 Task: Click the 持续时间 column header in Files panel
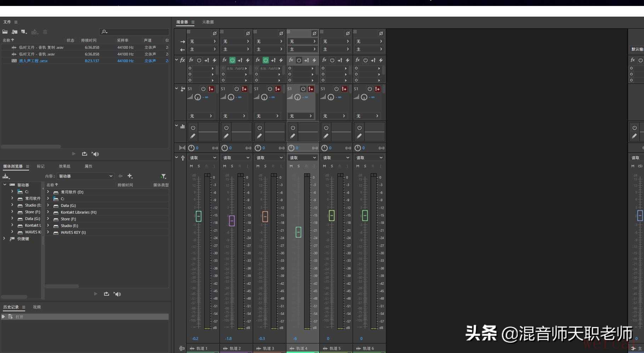click(89, 40)
